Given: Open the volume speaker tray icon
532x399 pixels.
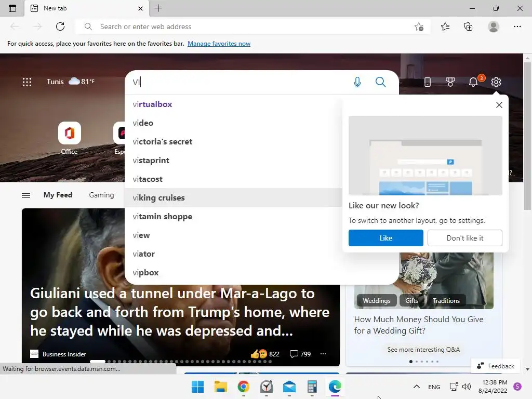Looking at the screenshot, I should [x=467, y=387].
